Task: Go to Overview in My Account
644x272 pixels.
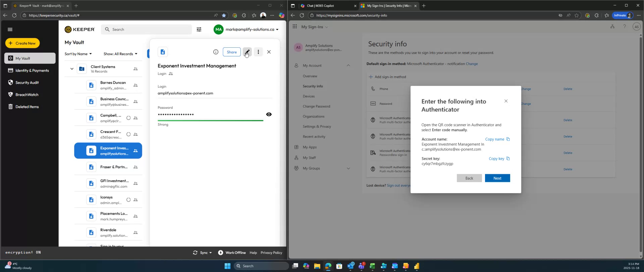Action: pyautogui.click(x=310, y=76)
